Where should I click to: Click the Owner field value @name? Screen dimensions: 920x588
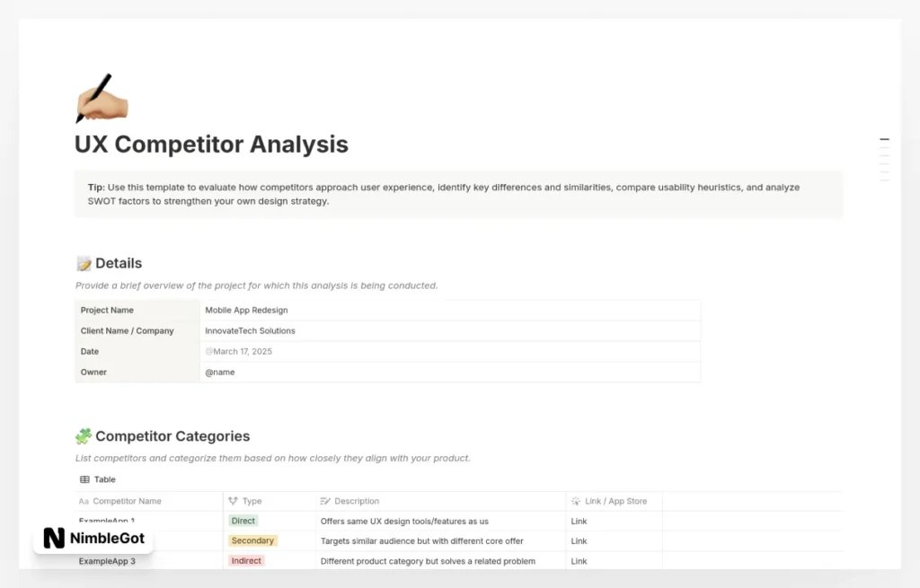219,372
